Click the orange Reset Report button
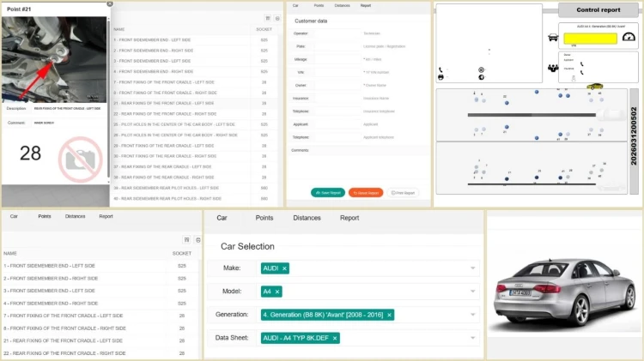Viewport: 644px width, 361px height. tap(366, 193)
